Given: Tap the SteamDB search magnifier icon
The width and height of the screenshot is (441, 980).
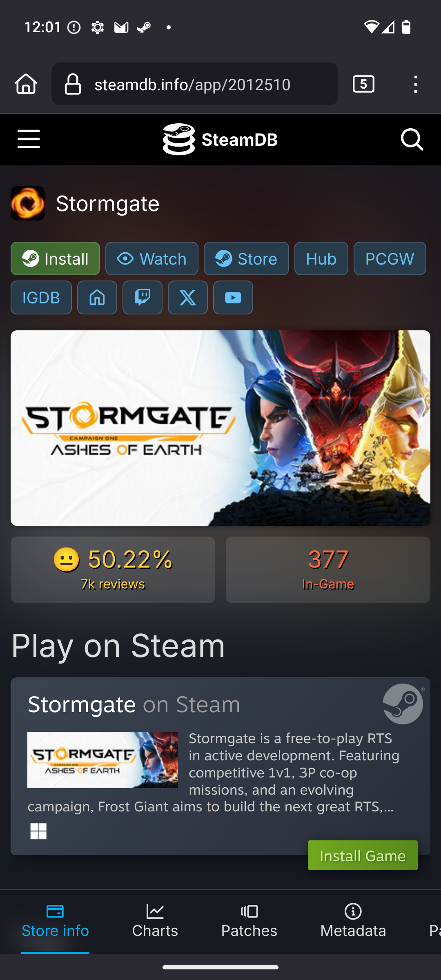Looking at the screenshot, I should coord(412,140).
